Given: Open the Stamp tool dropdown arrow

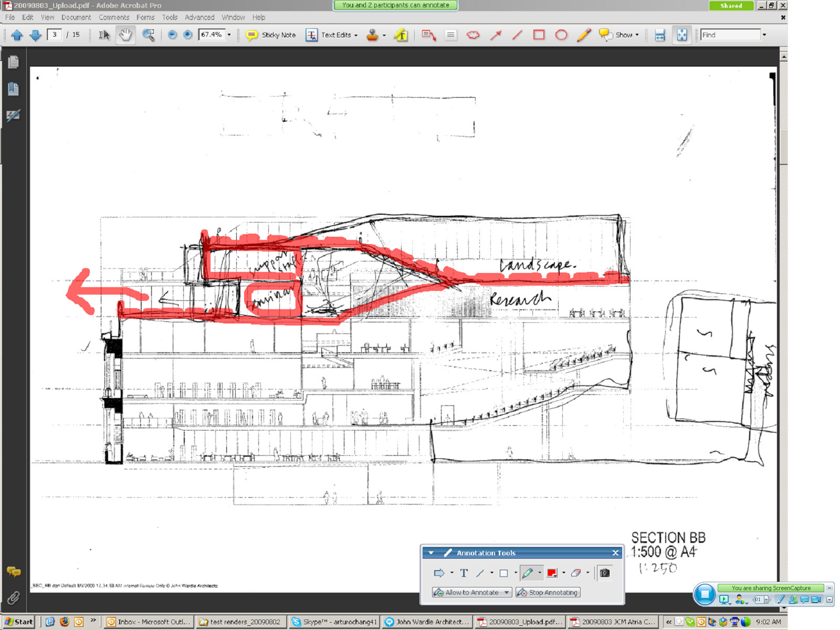Looking at the screenshot, I should pyautogui.click(x=384, y=35).
